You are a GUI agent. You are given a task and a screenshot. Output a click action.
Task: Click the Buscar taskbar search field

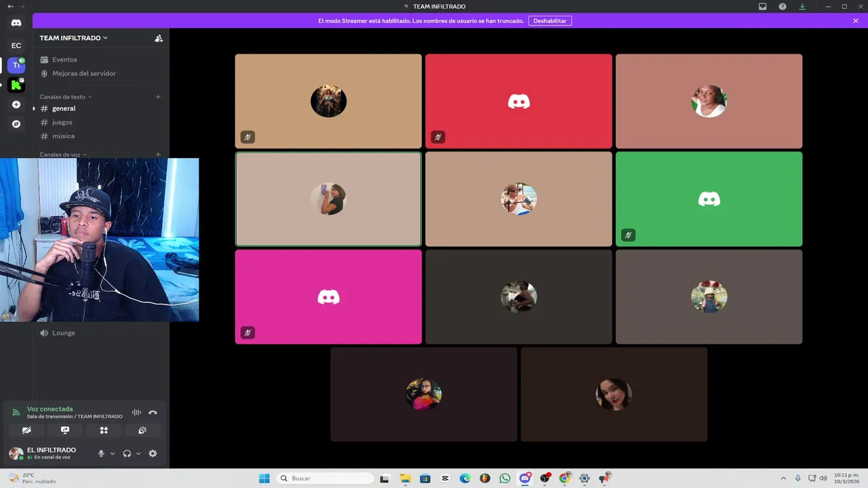325,479
